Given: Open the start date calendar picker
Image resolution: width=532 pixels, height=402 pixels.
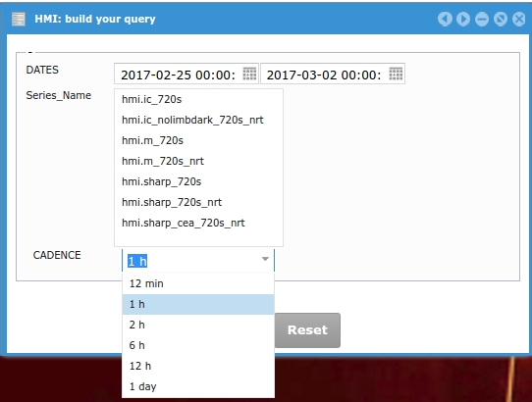Looking at the screenshot, I should [249, 74].
